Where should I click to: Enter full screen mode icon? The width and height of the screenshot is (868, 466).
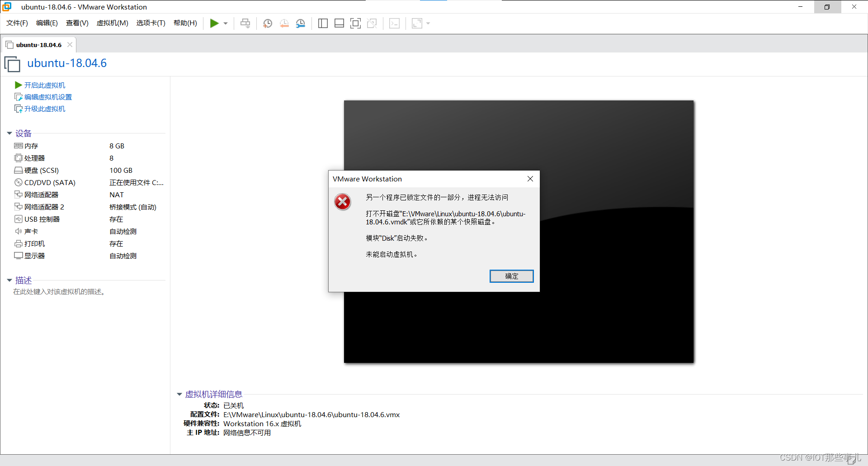click(x=355, y=23)
